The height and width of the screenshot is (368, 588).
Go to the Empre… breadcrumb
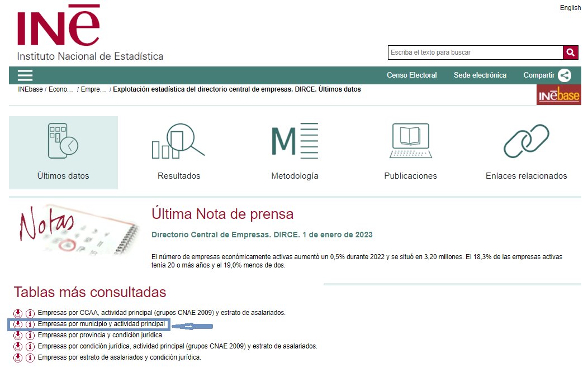click(x=93, y=89)
